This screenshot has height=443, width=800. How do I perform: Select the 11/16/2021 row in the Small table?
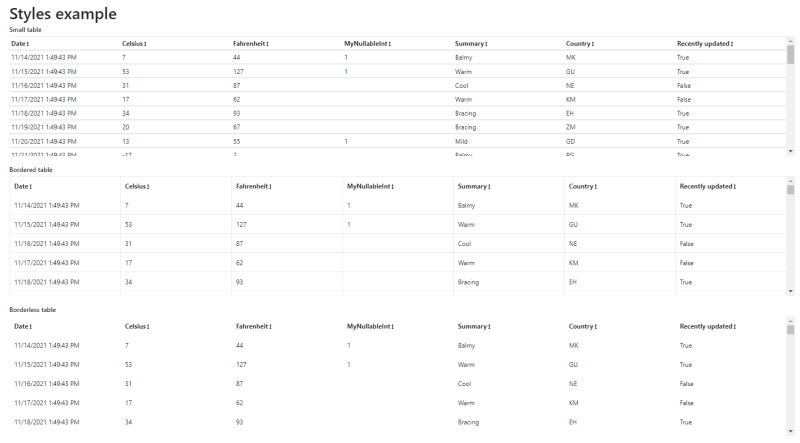point(398,85)
